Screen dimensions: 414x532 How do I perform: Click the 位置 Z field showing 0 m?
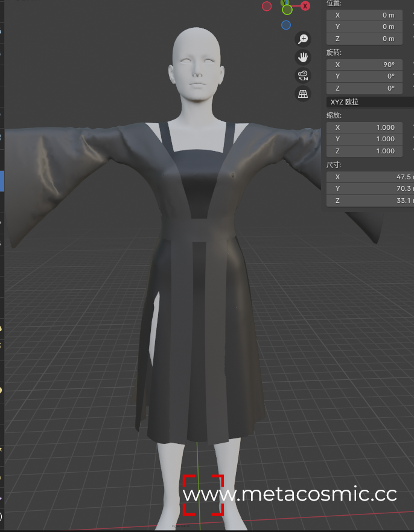coord(365,39)
